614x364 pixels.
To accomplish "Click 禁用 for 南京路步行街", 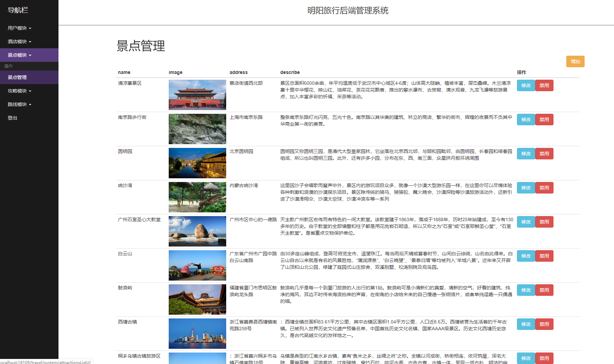I will click(544, 119).
